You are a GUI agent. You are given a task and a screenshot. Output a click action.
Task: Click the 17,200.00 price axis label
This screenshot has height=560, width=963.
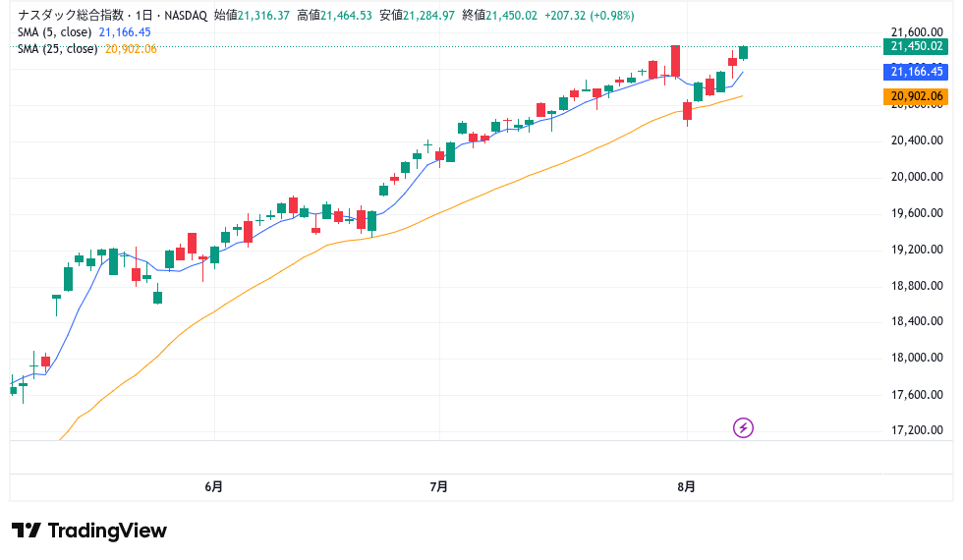click(x=917, y=430)
